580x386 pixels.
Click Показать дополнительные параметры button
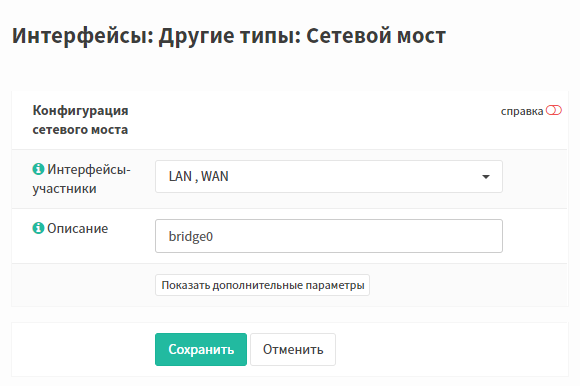click(262, 285)
